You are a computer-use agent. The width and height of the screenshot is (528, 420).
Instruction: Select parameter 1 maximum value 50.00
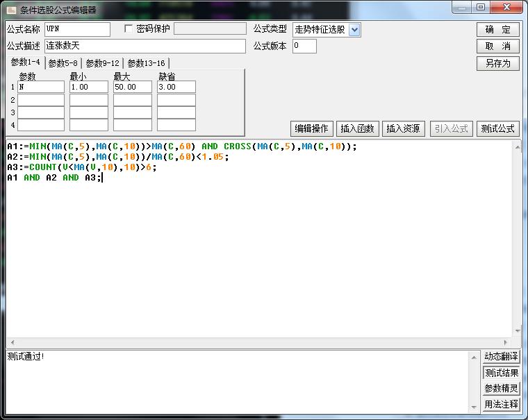point(132,87)
